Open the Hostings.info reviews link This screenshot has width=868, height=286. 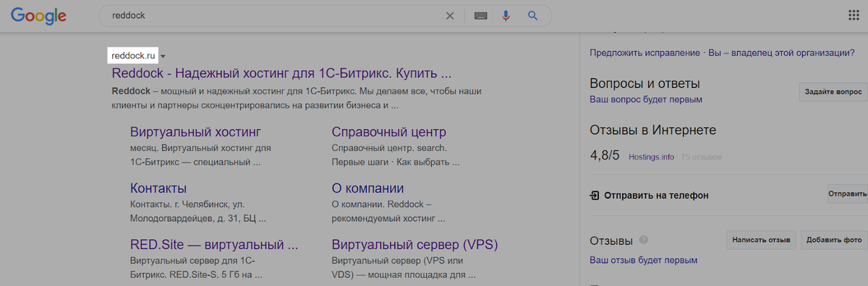pos(651,157)
